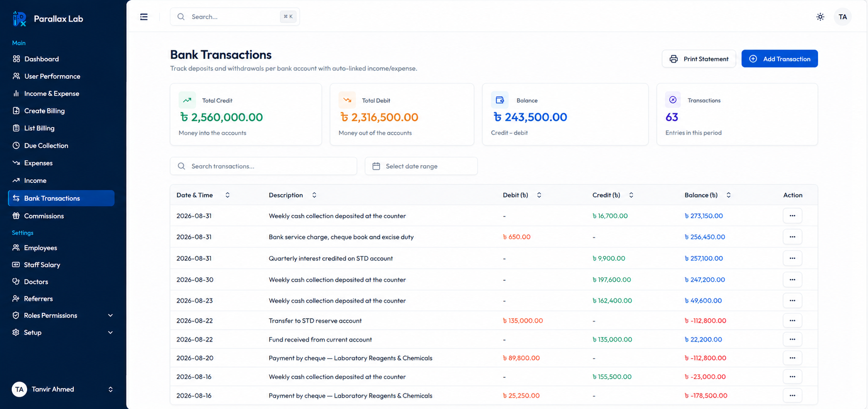Go to Doctors page
868x409 pixels.
point(61,282)
